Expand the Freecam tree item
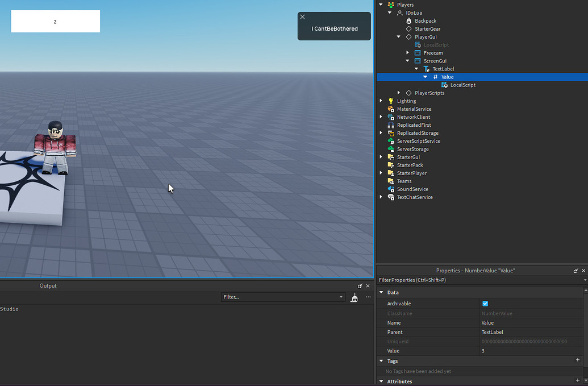 pyautogui.click(x=407, y=52)
